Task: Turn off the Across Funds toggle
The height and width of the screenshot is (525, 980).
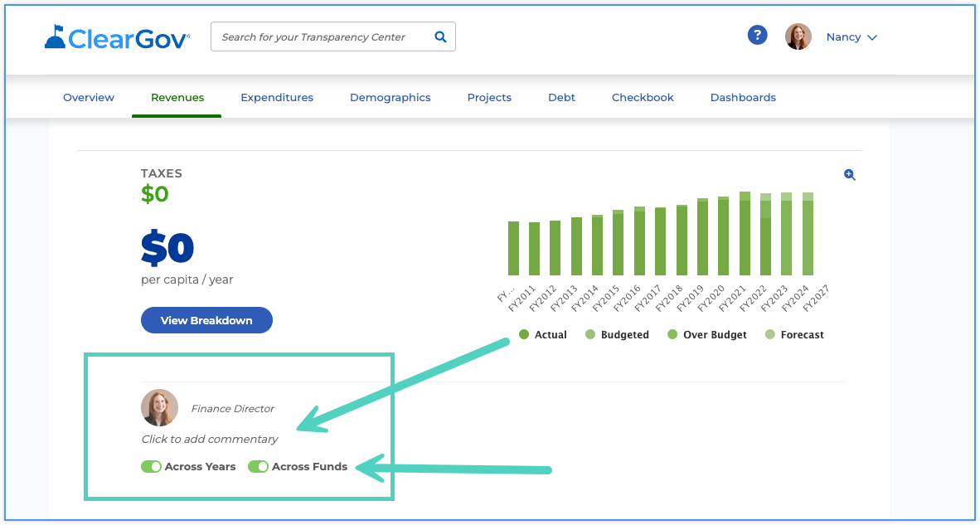Action: pos(258,466)
